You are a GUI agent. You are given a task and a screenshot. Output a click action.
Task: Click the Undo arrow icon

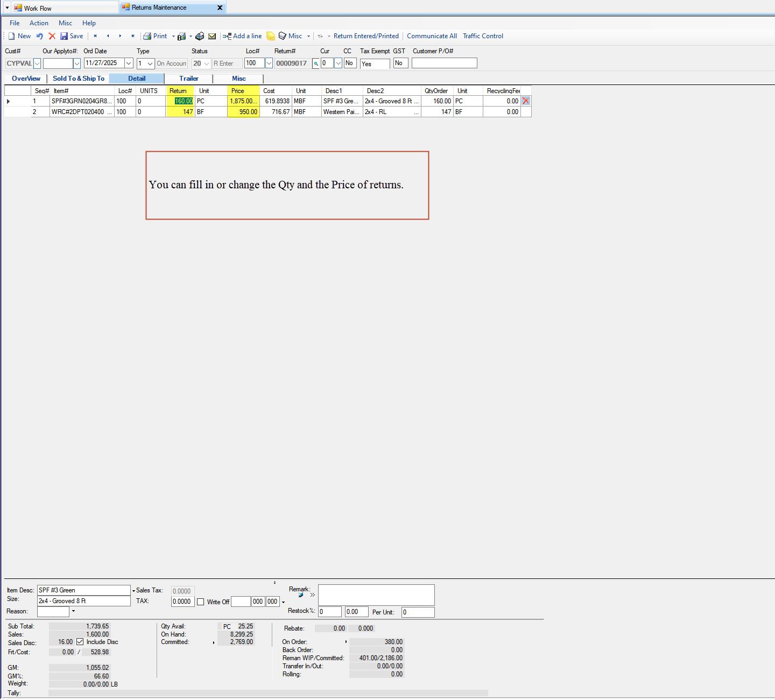tap(39, 36)
